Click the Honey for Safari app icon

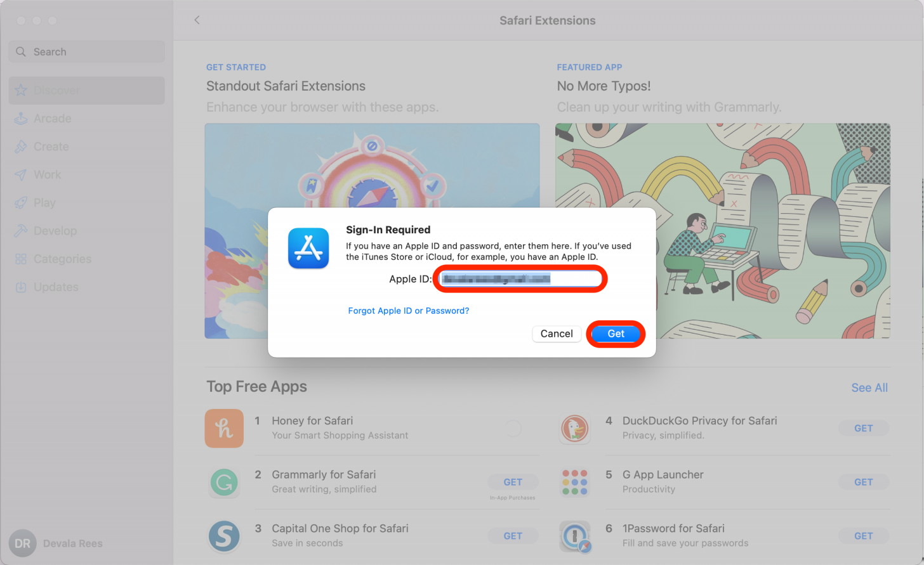(224, 429)
